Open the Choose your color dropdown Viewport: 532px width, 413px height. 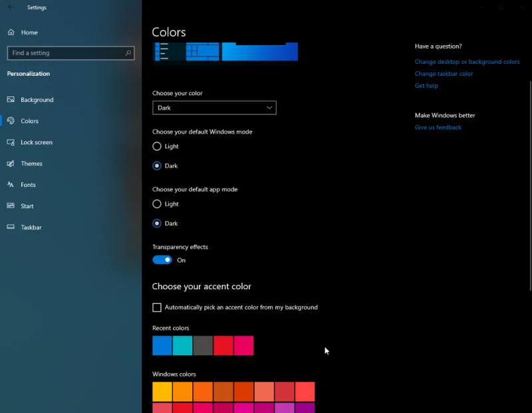coord(214,108)
